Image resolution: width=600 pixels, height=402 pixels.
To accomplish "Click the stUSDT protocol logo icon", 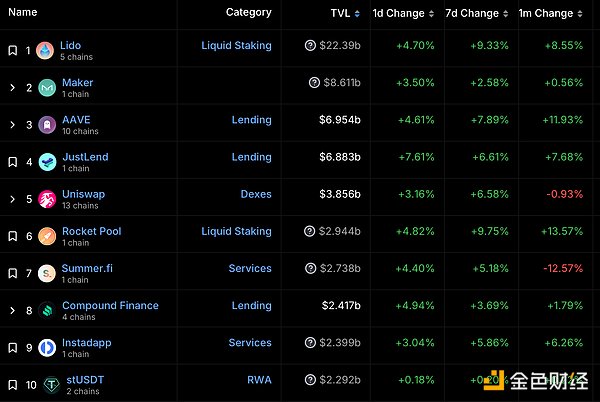I will click(x=46, y=385).
